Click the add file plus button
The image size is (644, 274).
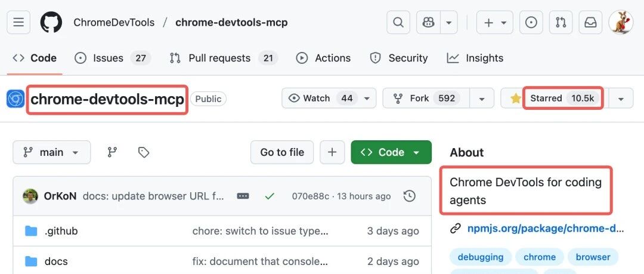click(332, 152)
